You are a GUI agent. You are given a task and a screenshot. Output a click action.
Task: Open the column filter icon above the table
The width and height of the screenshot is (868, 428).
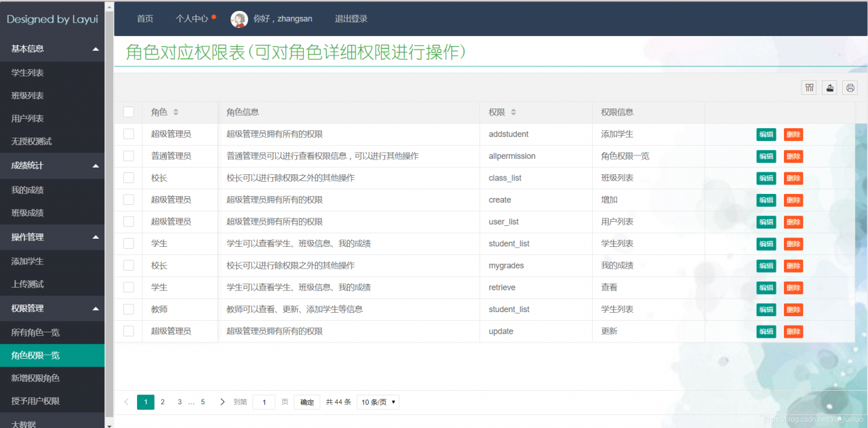809,87
